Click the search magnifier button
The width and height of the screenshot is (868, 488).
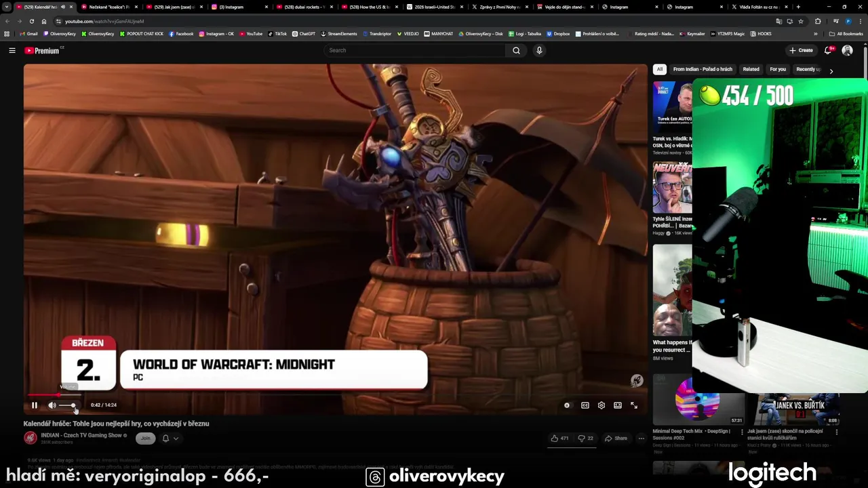(x=516, y=50)
